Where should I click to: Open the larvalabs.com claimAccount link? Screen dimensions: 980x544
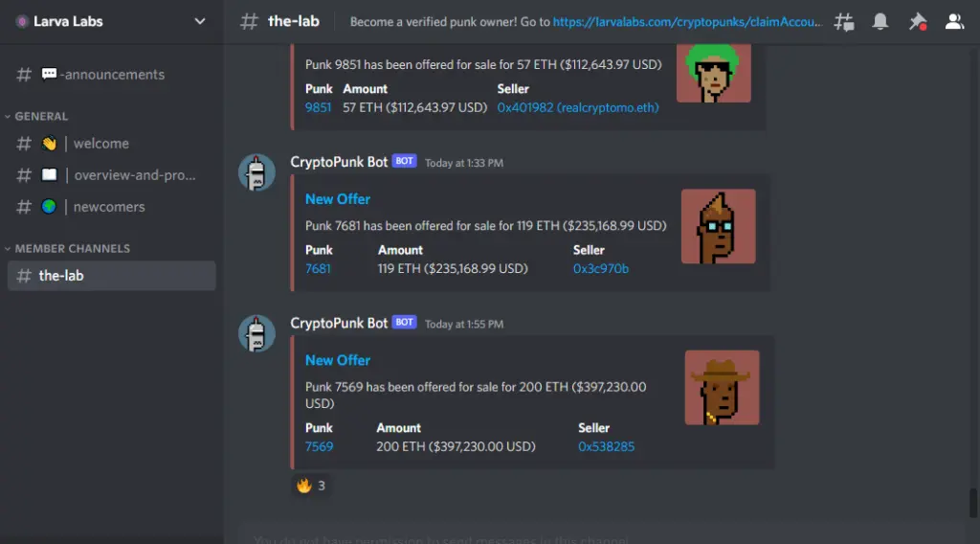pos(687,22)
